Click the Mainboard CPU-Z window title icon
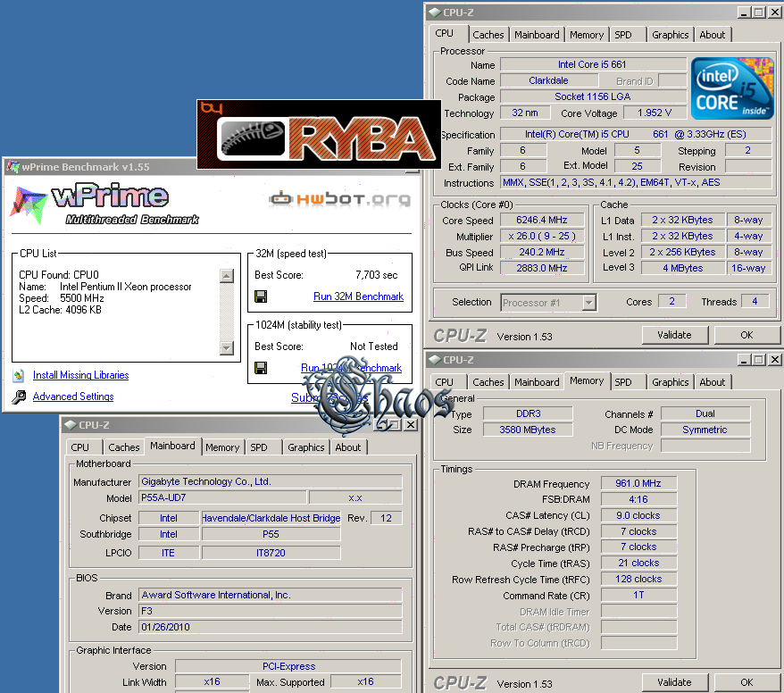This screenshot has width=784, height=693. point(70,425)
